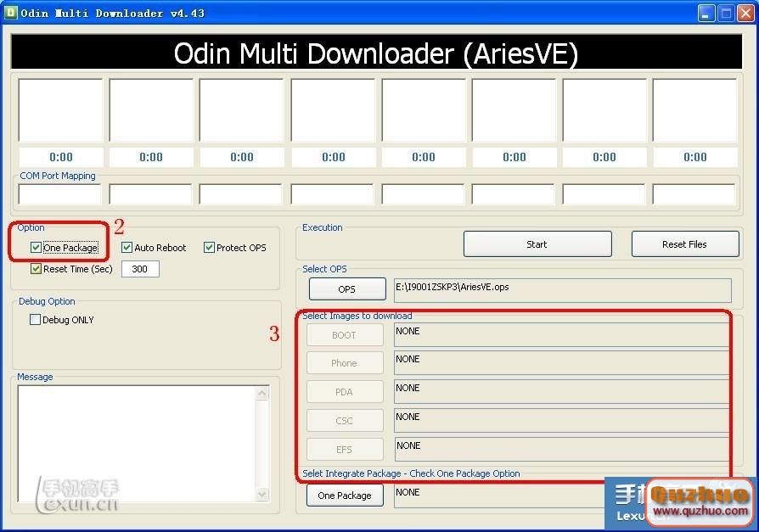Screen dimensions: 759x532
Task: Click the NONE path field beside Phone
Action: click(x=561, y=363)
